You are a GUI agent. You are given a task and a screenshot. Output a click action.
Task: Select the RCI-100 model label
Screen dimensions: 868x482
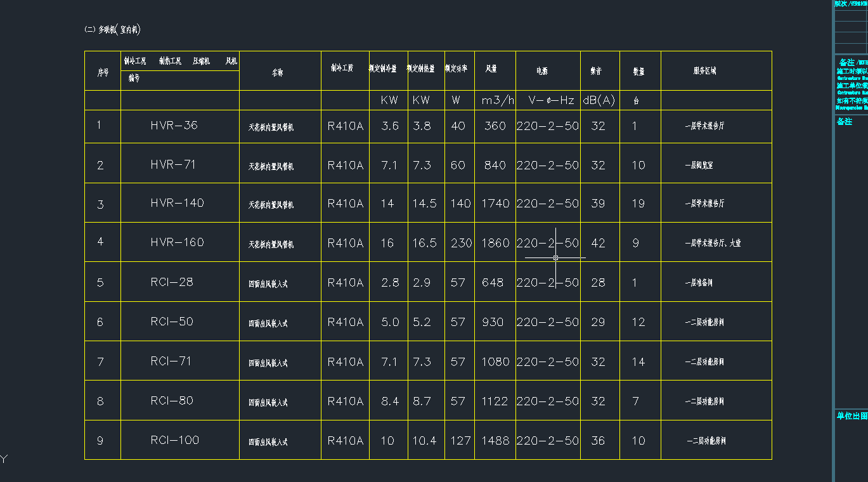click(x=175, y=440)
